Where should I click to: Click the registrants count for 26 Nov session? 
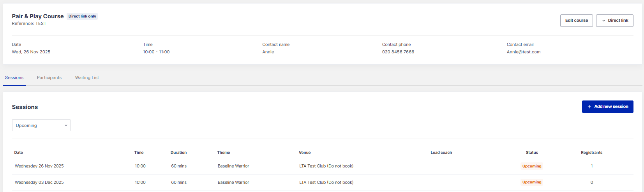(x=591, y=166)
